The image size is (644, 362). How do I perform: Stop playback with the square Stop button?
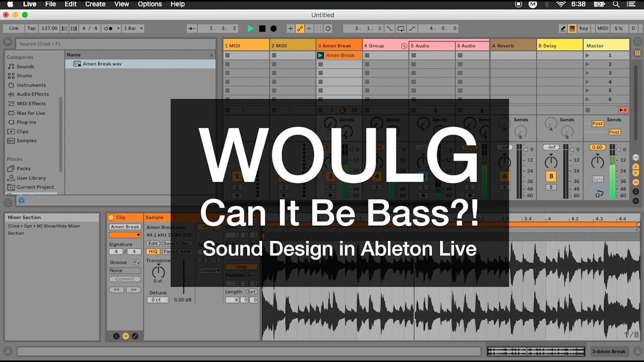point(262,29)
